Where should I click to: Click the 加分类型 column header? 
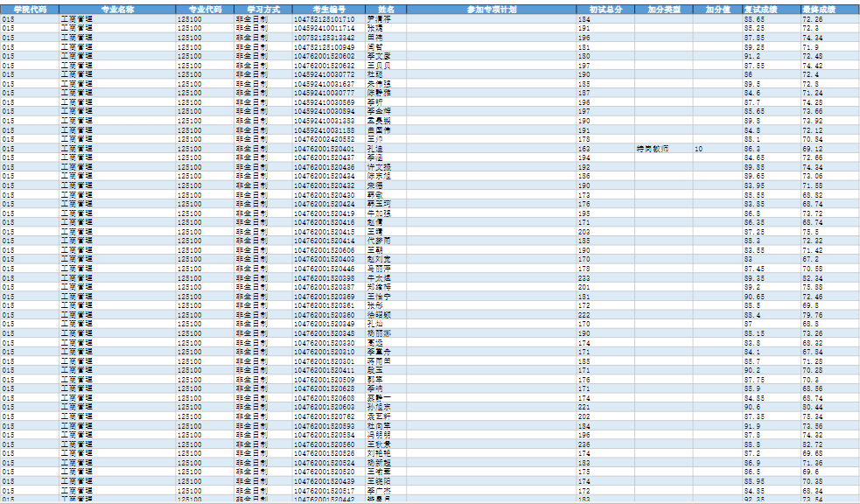(x=664, y=8)
